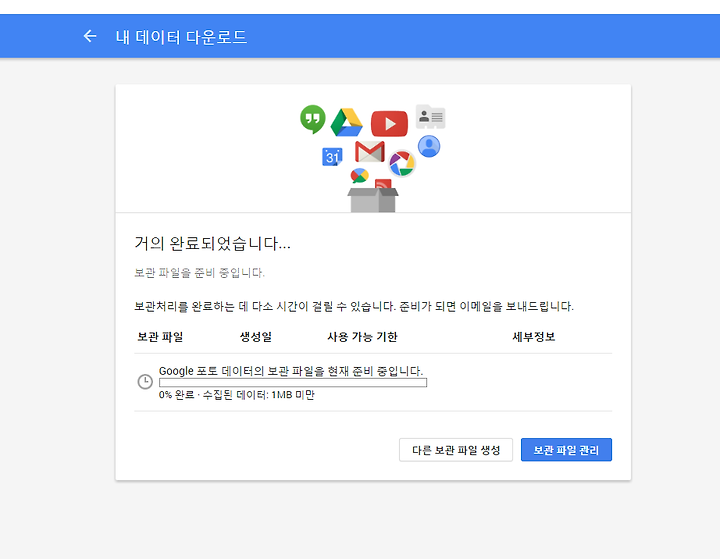Click the 보관 파일 column header
720x559 pixels.
pos(160,337)
